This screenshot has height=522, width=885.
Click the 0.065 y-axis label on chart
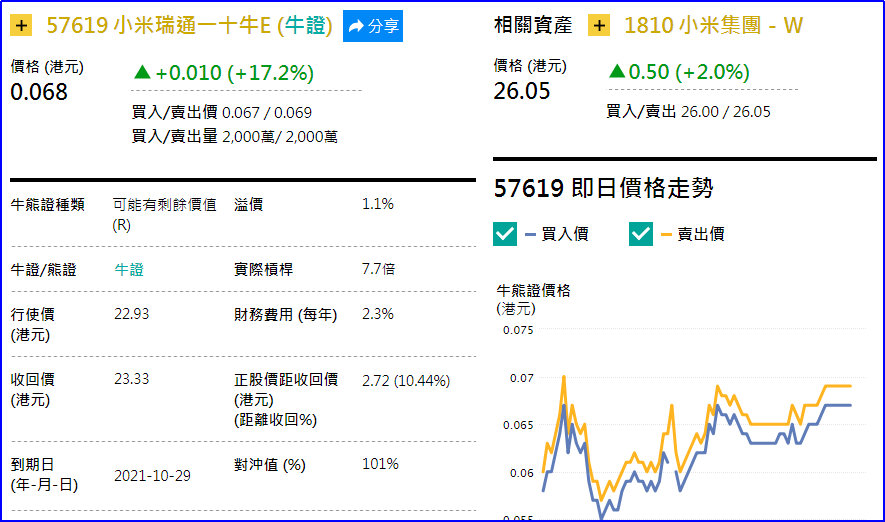coord(518,425)
